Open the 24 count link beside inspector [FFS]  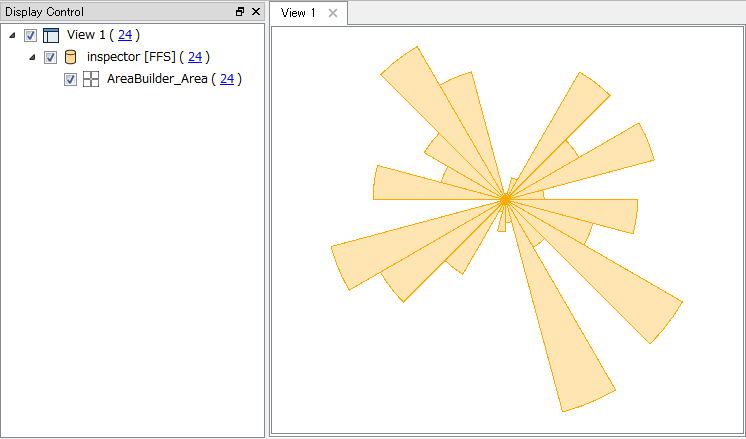coord(195,57)
